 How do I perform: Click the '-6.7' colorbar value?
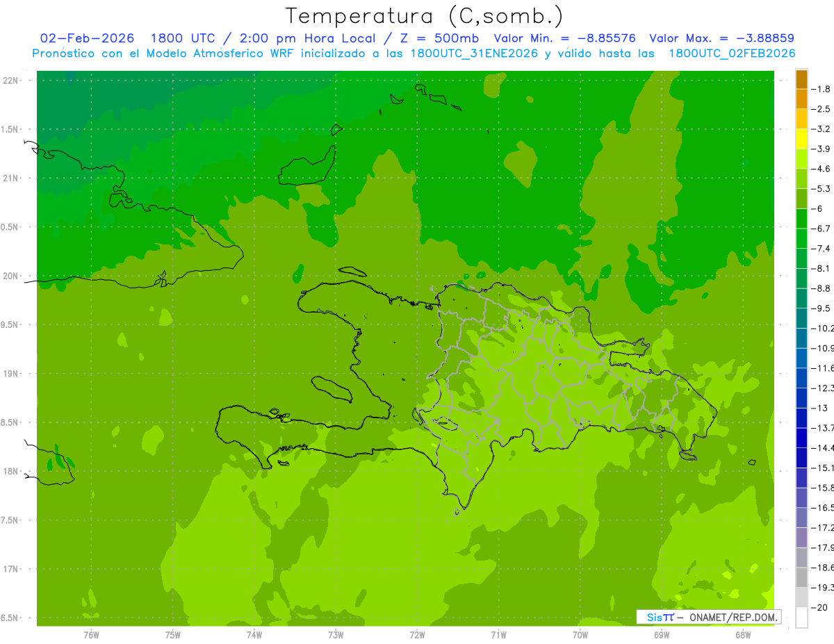pyautogui.click(x=821, y=229)
